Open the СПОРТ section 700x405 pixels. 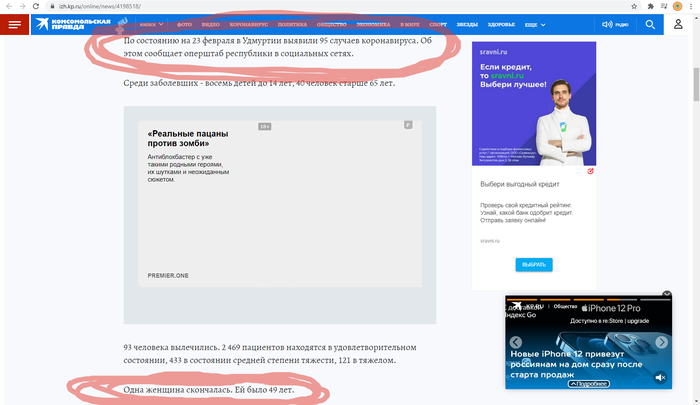click(438, 25)
